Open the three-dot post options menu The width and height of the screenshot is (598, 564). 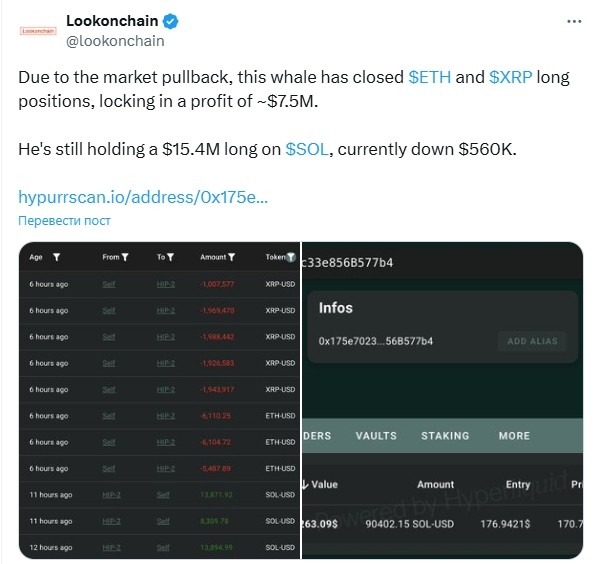pos(574,21)
